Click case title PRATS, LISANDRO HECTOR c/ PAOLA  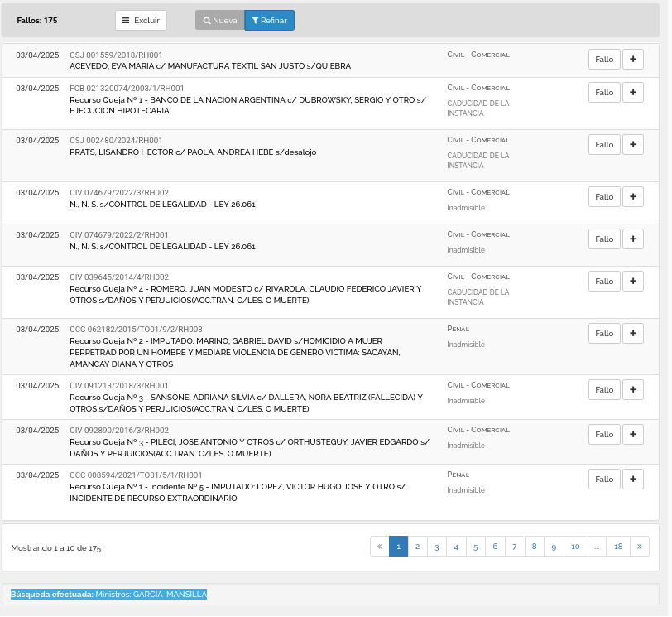[193, 152]
